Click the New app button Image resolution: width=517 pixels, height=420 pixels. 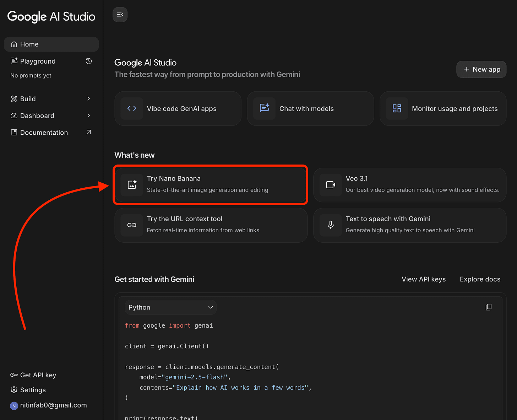[481, 69]
